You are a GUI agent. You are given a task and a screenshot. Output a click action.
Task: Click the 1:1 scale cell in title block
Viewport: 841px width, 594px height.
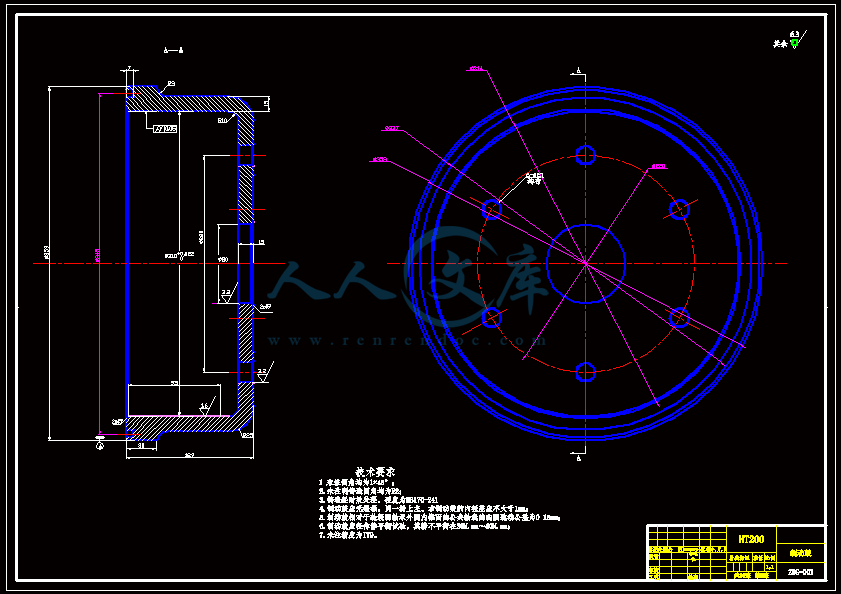click(770, 567)
